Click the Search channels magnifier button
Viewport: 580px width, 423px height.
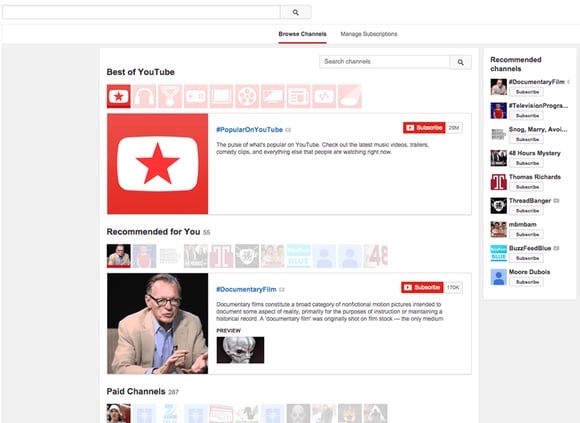[461, 62]
